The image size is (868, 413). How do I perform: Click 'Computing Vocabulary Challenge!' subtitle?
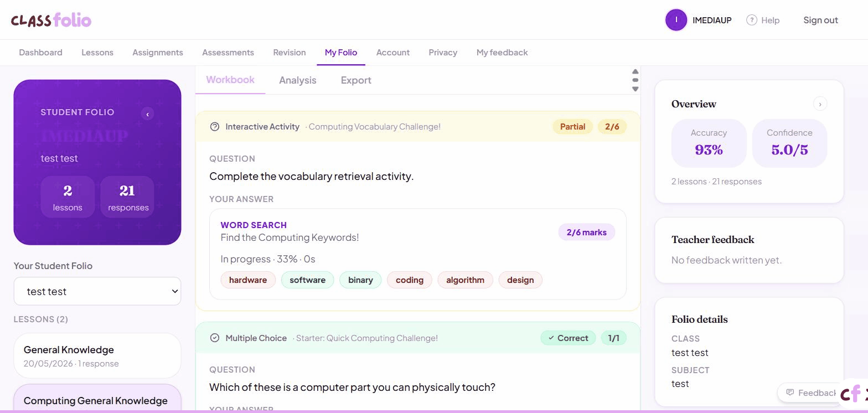375,127
